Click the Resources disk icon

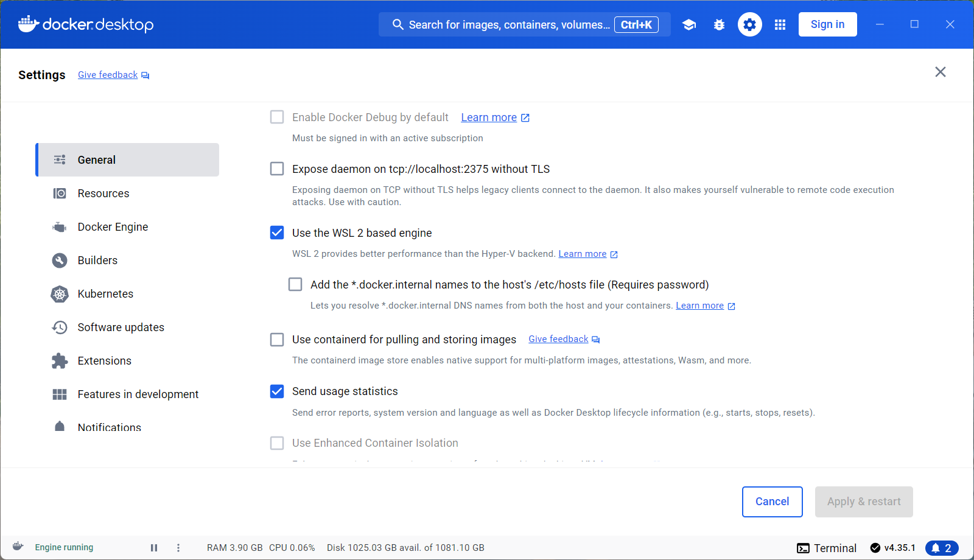[x=60, y=193]
